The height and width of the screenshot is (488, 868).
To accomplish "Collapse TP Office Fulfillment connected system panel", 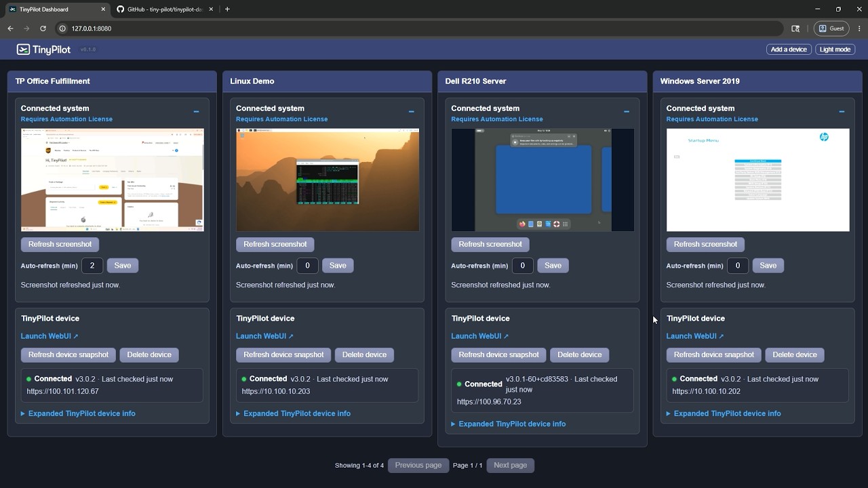I will [196, 112].
